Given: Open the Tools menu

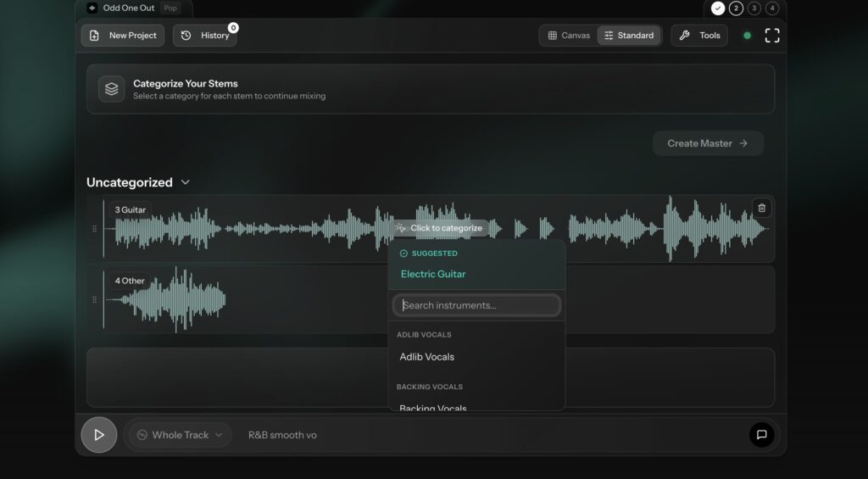Looking at the screenshot, I should [x=699, y=36].
